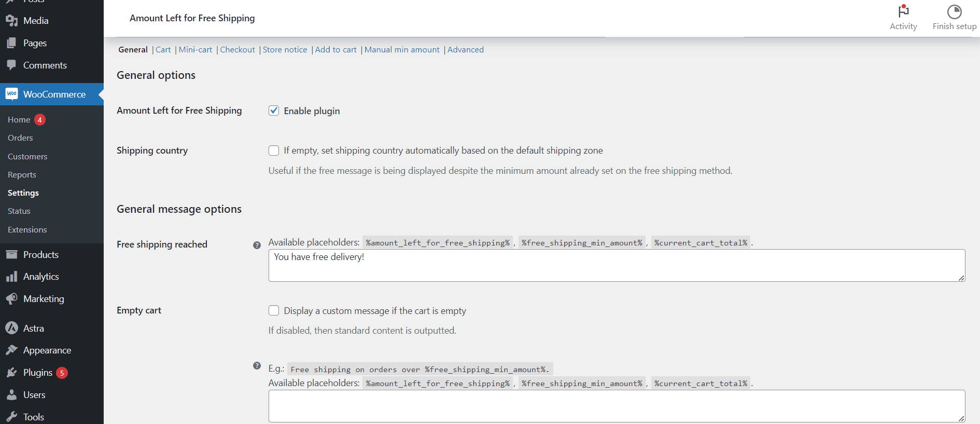
Task: Uncheck the Enable plugin checkbox
Action: click(274, 111)
